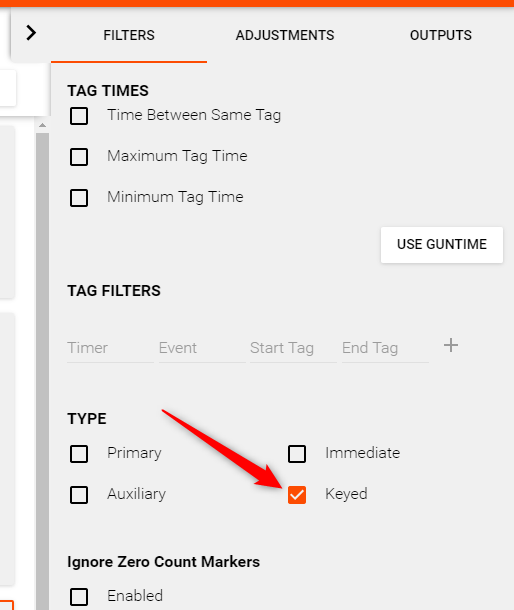Image resolution: width=514 pixels, height=610 pixels.
Task: Enable the Primary type checkbox
Action: tap(79, 454)
